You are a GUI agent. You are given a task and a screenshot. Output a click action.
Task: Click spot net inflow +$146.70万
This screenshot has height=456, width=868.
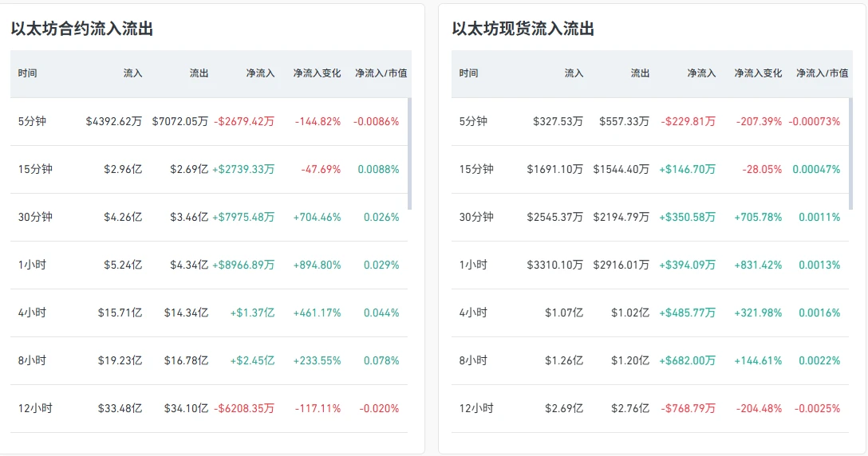pos(688,169)
